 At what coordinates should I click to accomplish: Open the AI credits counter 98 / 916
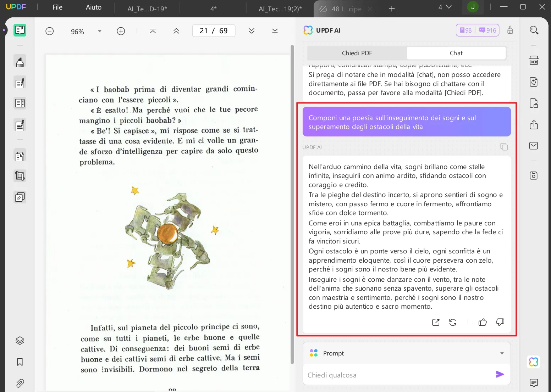pos(478,30)
